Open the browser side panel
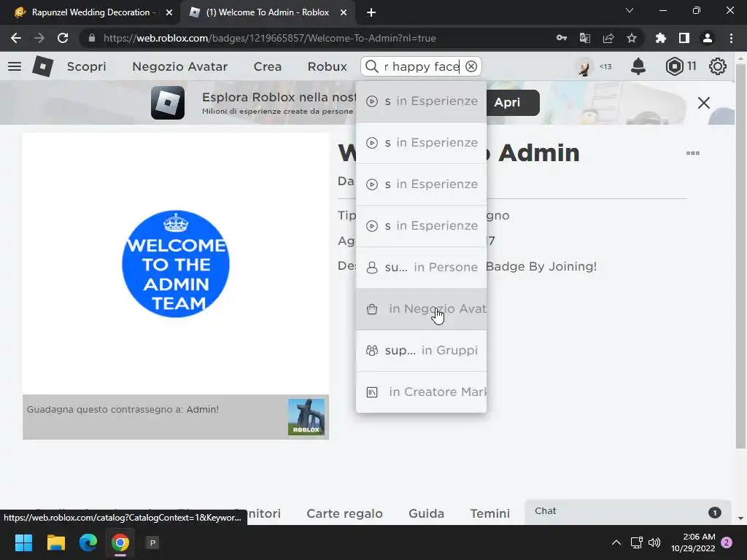The image size is (747, 560). tap(684, 38)
